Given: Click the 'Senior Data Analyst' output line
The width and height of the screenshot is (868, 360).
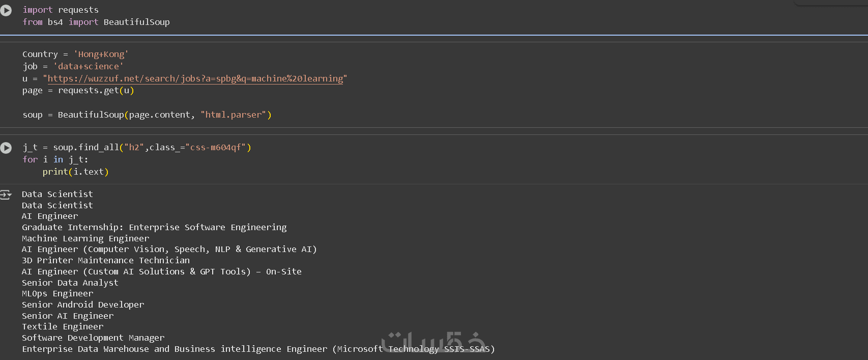Looking at the screenshot, I should click(70, 283).
